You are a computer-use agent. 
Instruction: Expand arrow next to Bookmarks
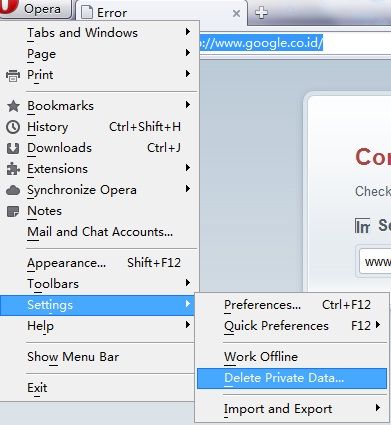click(188, 105)
